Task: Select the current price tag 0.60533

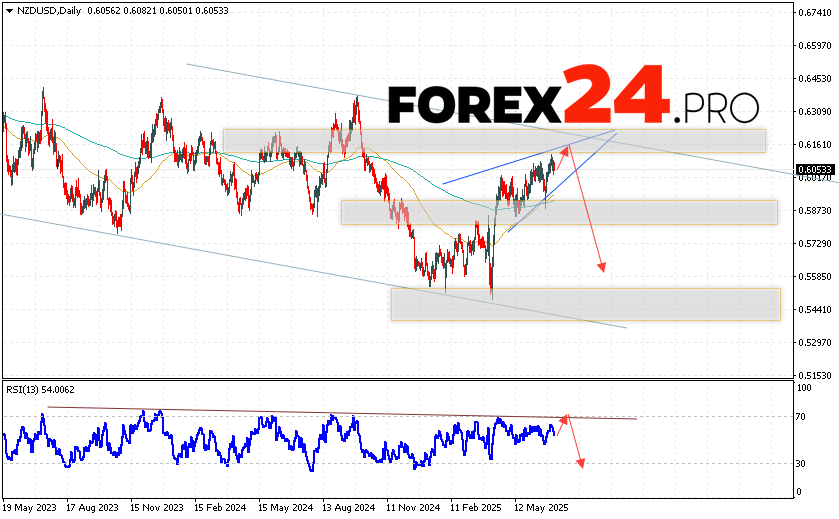Action: [816, 170]
